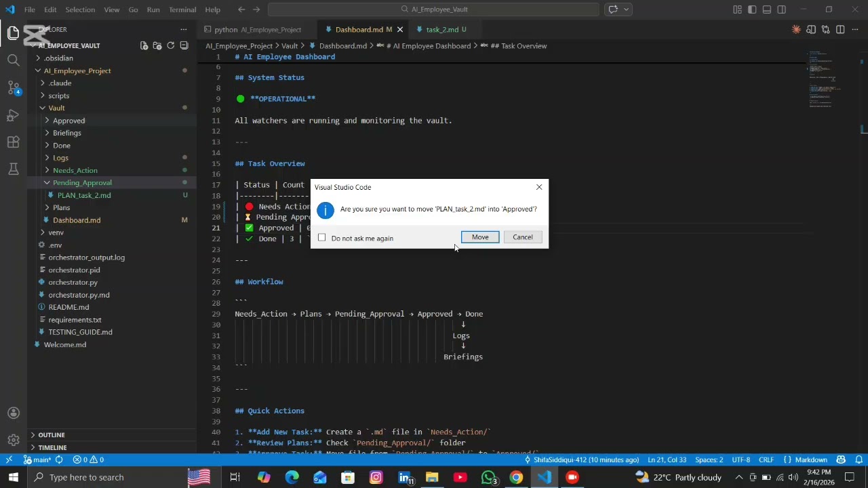This screenshot has width=868, height=488.
Task: Click the main* branch in the status bar
Action: click(x=39, y=460)
